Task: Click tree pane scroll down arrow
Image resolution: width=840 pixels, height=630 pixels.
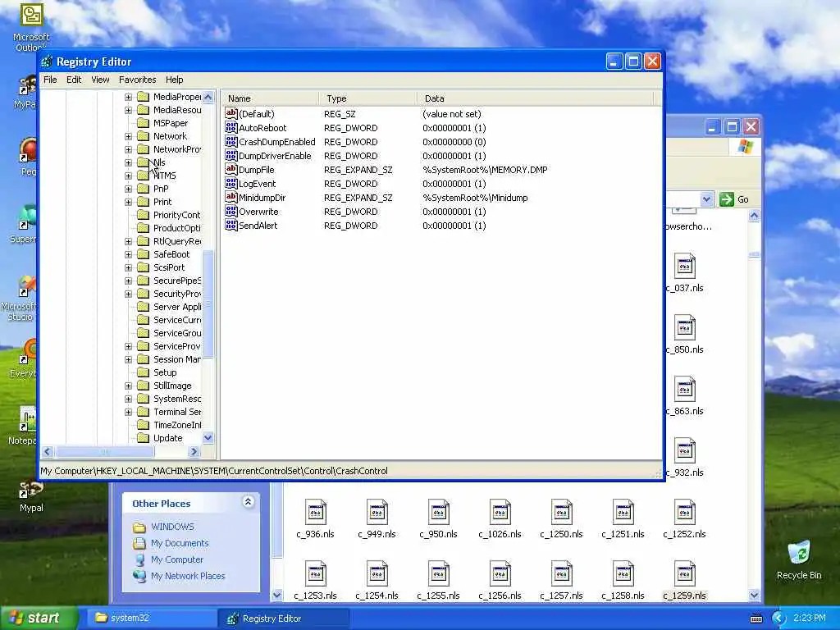Action: pyautogui.click(x=208, y=438)
